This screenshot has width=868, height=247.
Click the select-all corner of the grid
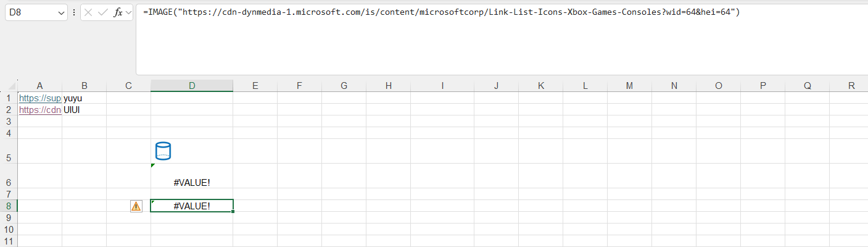[x=9, y=86]
